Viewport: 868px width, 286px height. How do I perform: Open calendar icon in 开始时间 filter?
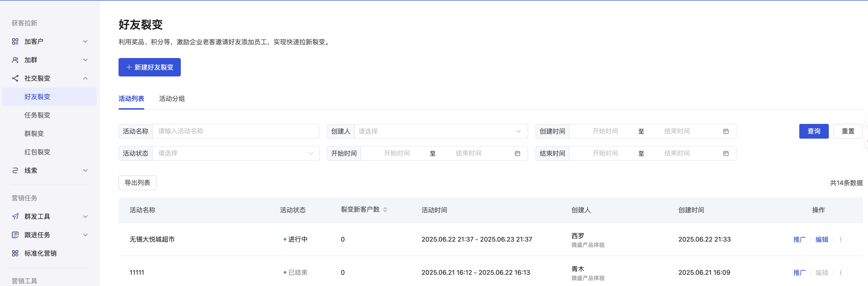click(517, 153)
